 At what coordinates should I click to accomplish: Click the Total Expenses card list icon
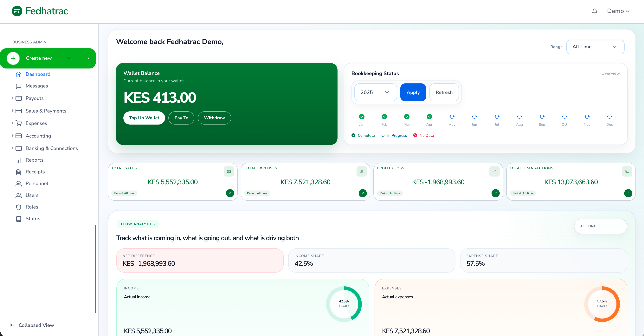(x=362, y=171)
